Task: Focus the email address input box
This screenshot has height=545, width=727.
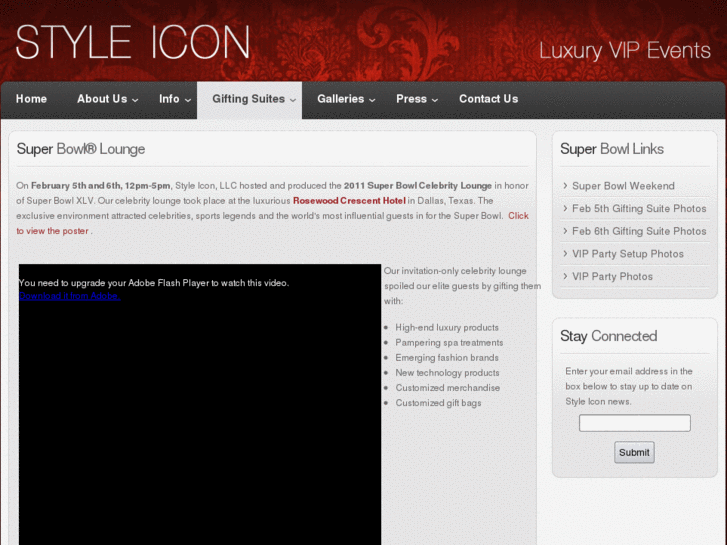Action: [x=635, y=423]
